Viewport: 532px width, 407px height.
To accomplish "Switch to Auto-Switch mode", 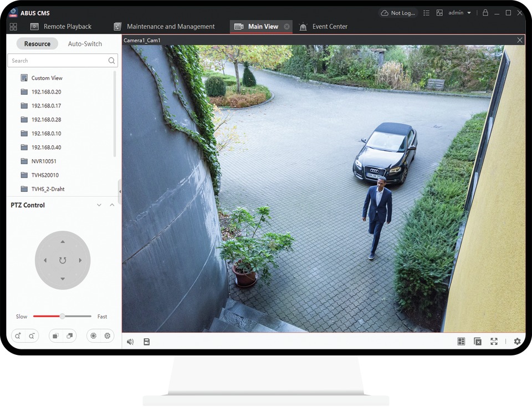I will pyautogui.click(x=85, y=44).
